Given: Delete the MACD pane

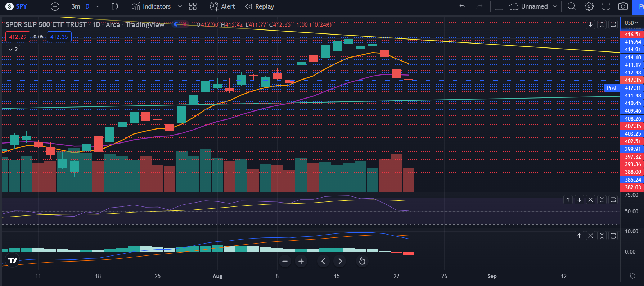Looking at the screenshot, I should tap(591, 236).
